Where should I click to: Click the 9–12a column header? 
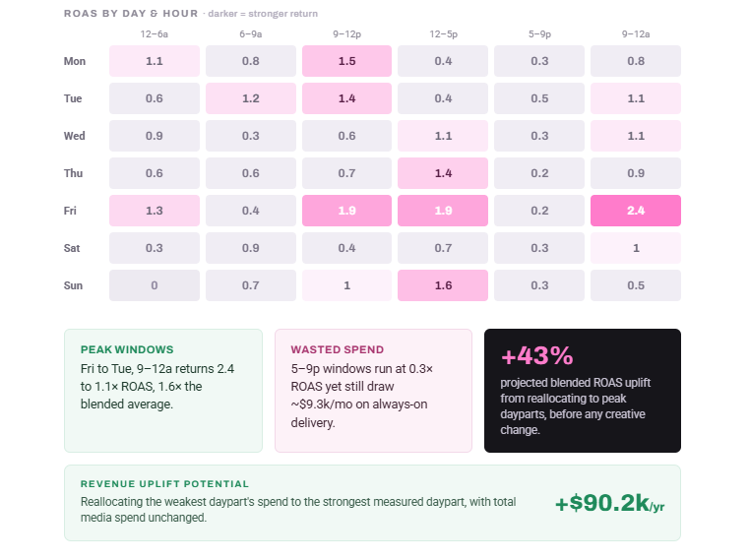point(635,34)
